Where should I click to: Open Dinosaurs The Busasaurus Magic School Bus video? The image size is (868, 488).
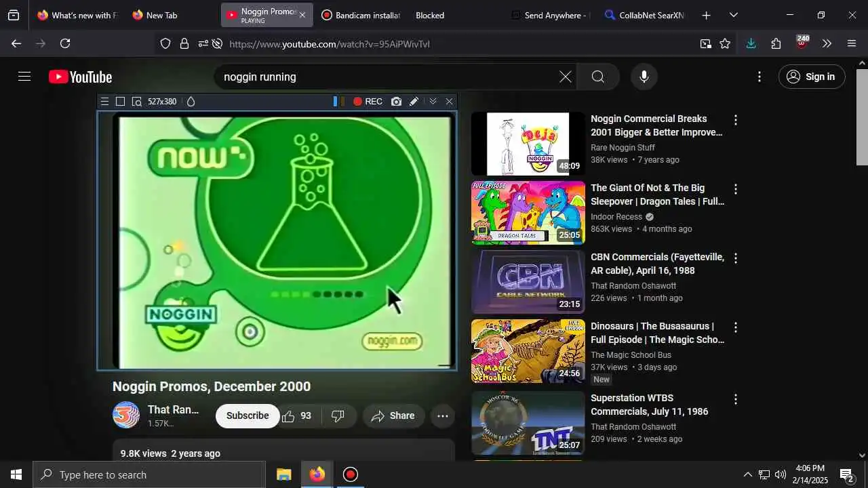tap(528, 351)
